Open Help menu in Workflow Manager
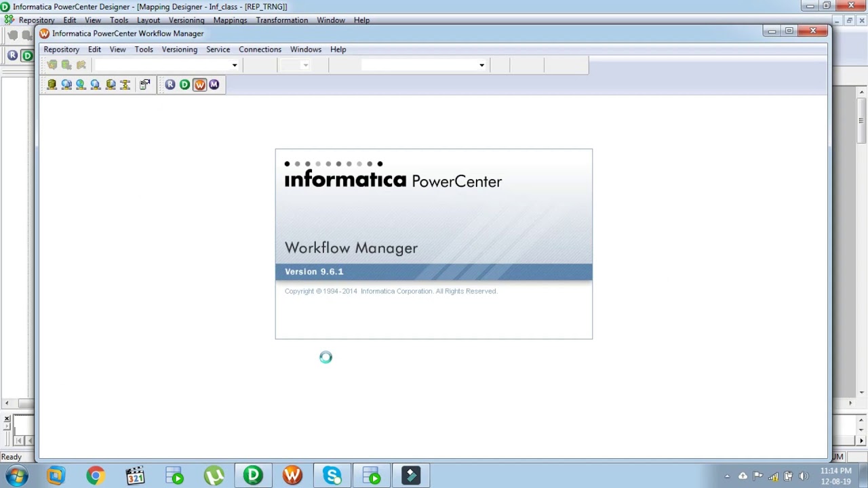 pos(338,49)
